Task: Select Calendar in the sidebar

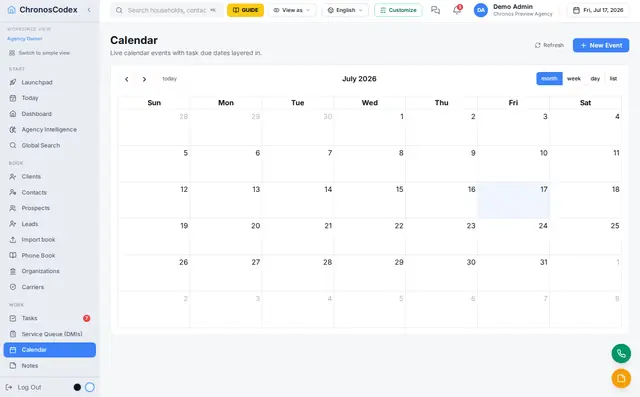Action: click(x=50, y=350)
